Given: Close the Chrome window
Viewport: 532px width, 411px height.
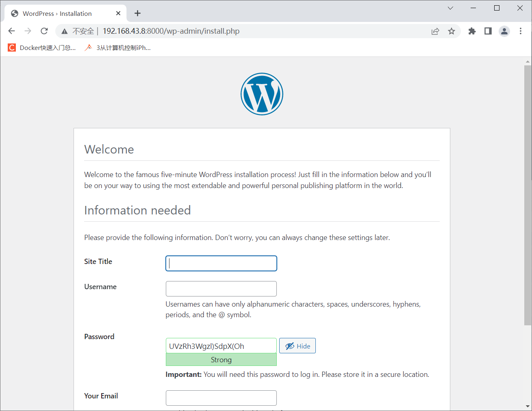Looking at the screenshot, I should point(520,8).
